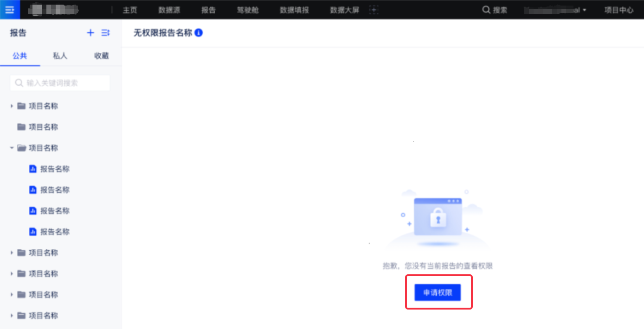The width and height of the screenshot is (644, 329).
Task: Open the blue hamburger menu icon
Action: (x=10, y=10)
